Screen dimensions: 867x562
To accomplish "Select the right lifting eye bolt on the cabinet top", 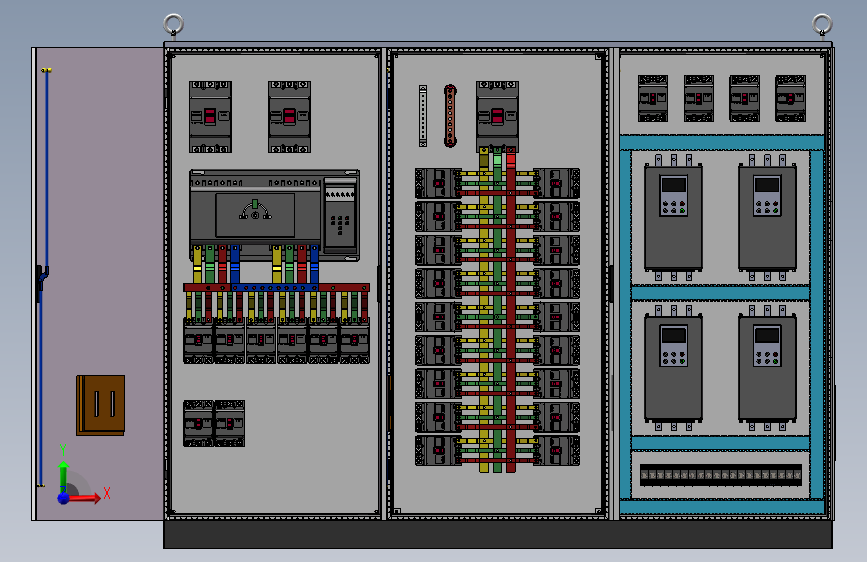I will point(822,26).
